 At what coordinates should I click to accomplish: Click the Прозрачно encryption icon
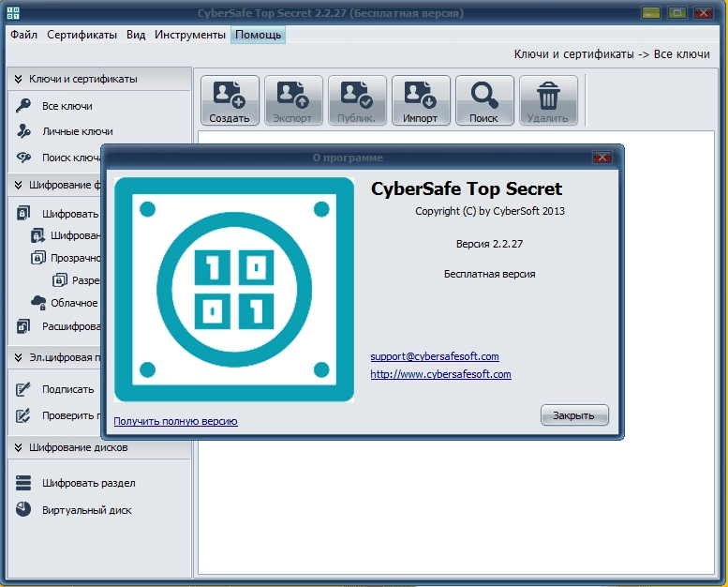[38, 258]
